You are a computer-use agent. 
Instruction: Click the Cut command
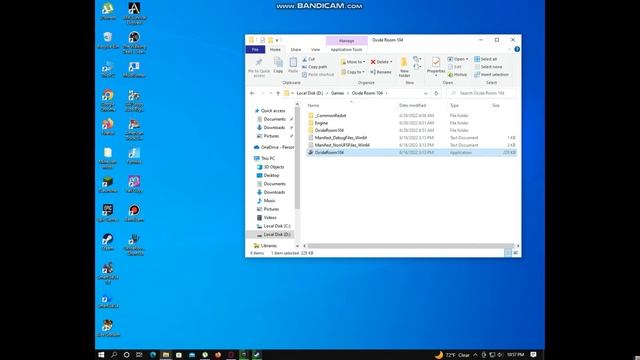(x=309, y=59)
